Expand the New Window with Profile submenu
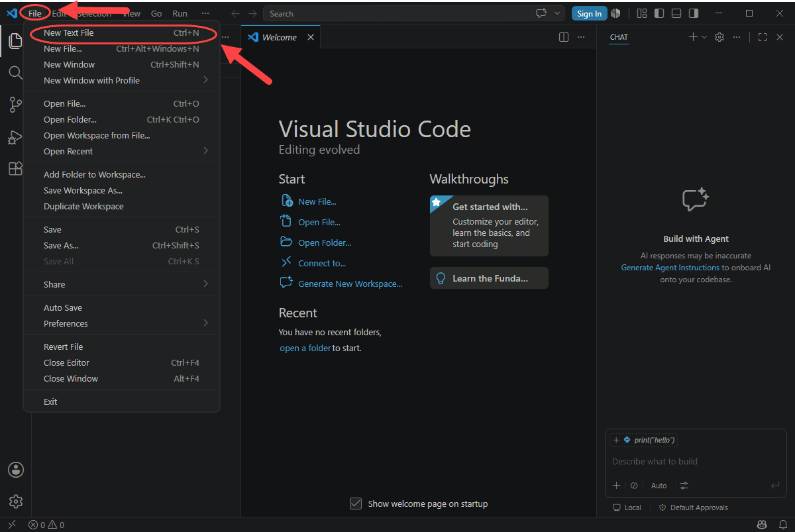 (121, 80)
